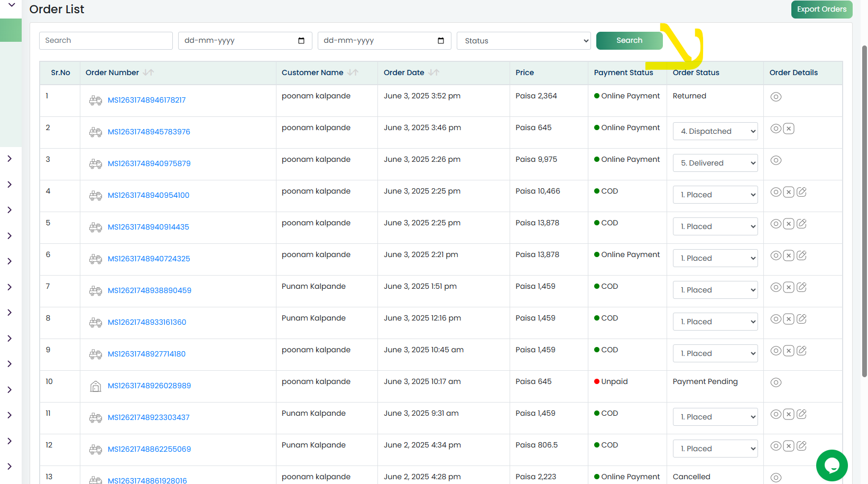Click the 'Returned' order status text
Screen dimensions: 868x484
[689, 96]
